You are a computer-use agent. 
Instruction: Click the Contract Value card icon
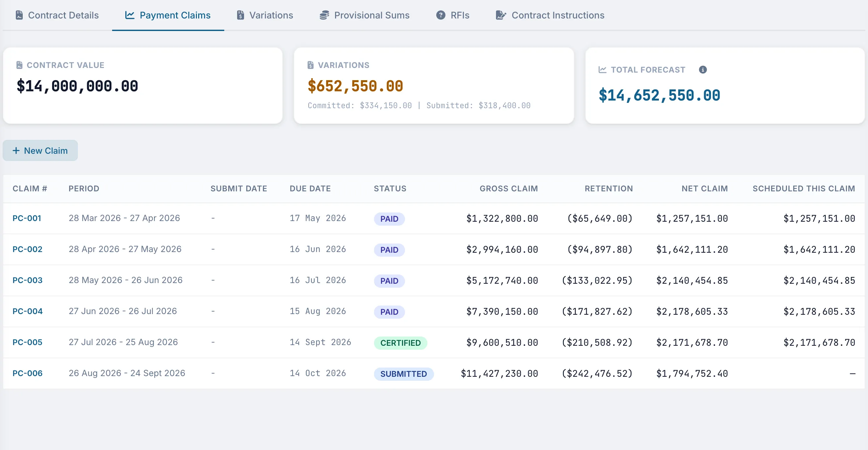pos(19,65)
